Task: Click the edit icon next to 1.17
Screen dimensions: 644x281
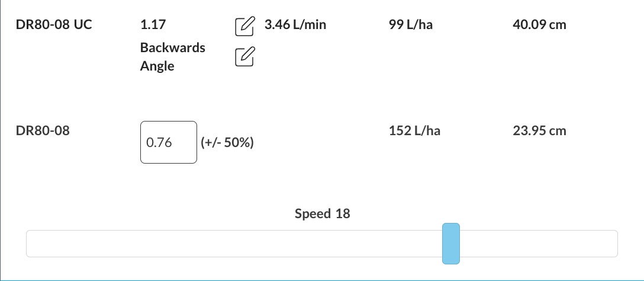Action: pyautogui.click(x=245, y=26)
